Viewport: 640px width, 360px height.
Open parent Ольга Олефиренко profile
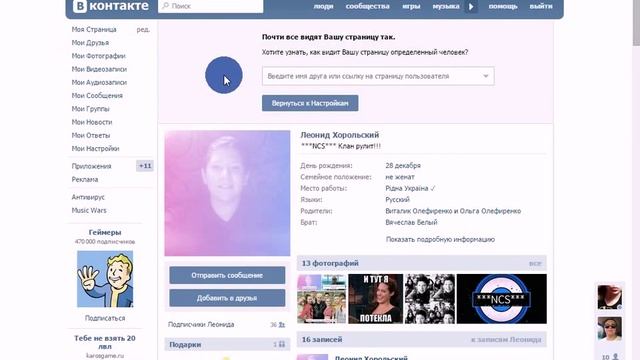(x=490, y=211)
